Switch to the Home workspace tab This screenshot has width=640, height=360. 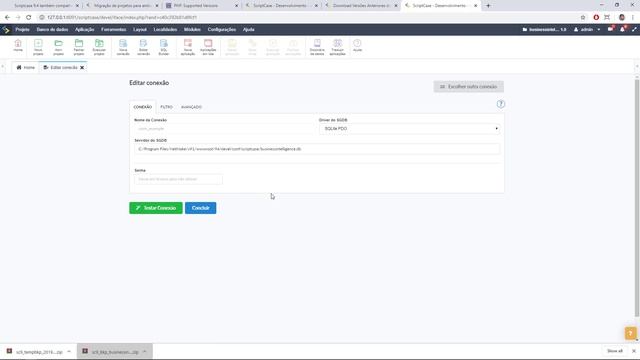(x=26, y=67)
